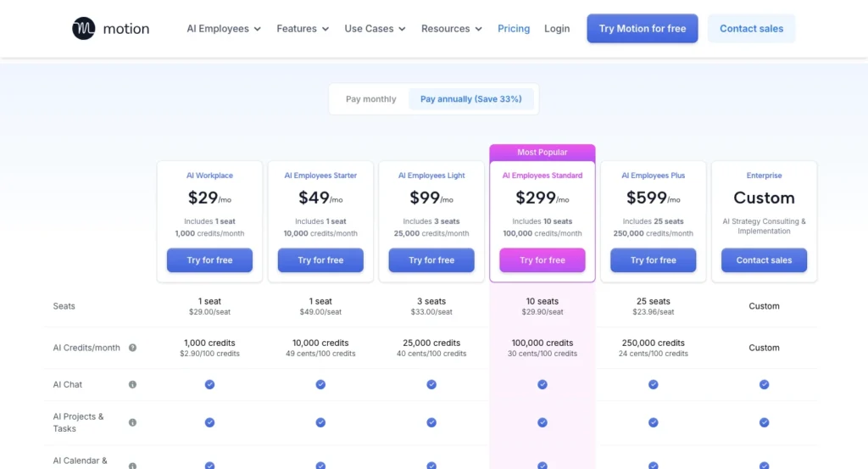
Task: Click the AI Employees Standard plan title
Action: [x=542, y=176]
